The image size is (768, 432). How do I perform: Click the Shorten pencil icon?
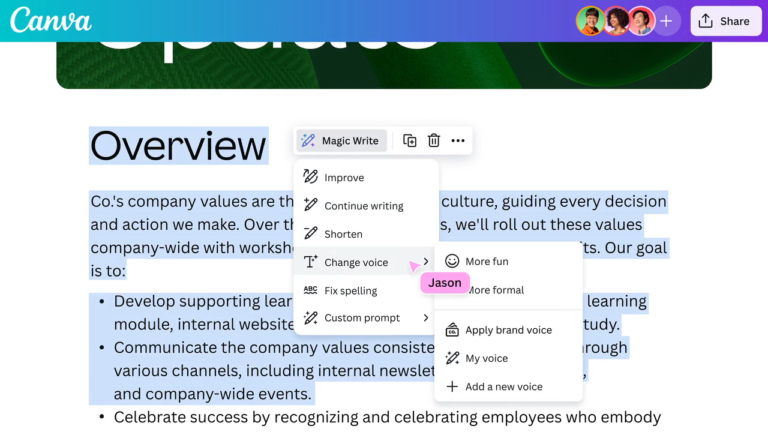pos(310,233)
